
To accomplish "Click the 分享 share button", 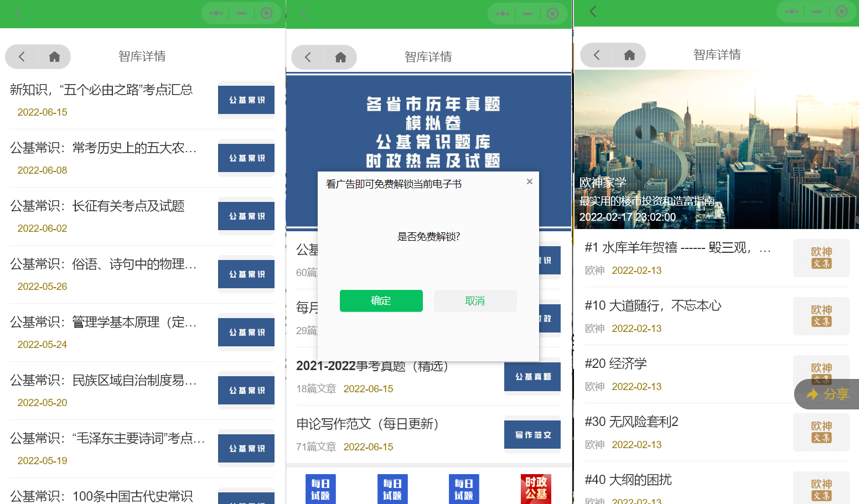I will pyautogui.click(x=827, y=394).
